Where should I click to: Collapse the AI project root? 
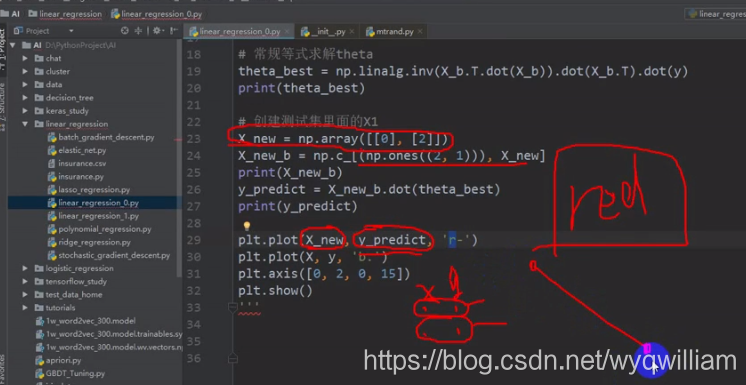pyautogui.click(x=13, y=45)
